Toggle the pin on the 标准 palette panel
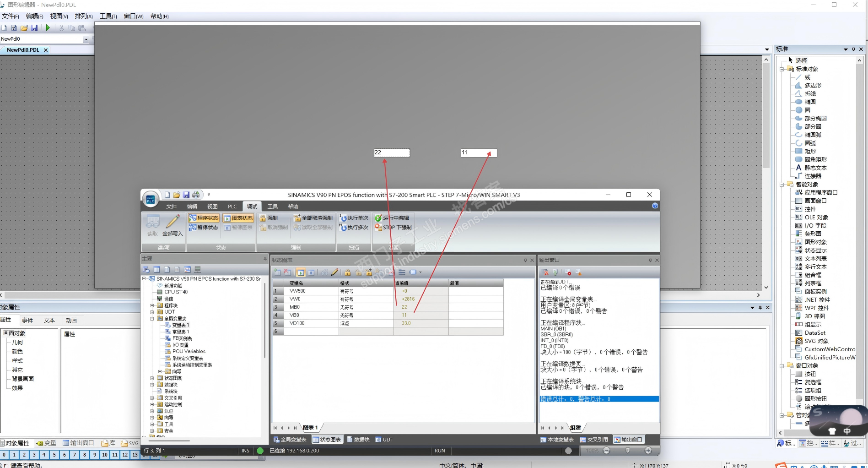Screen dimensions: 868x468 click(853, 49)
